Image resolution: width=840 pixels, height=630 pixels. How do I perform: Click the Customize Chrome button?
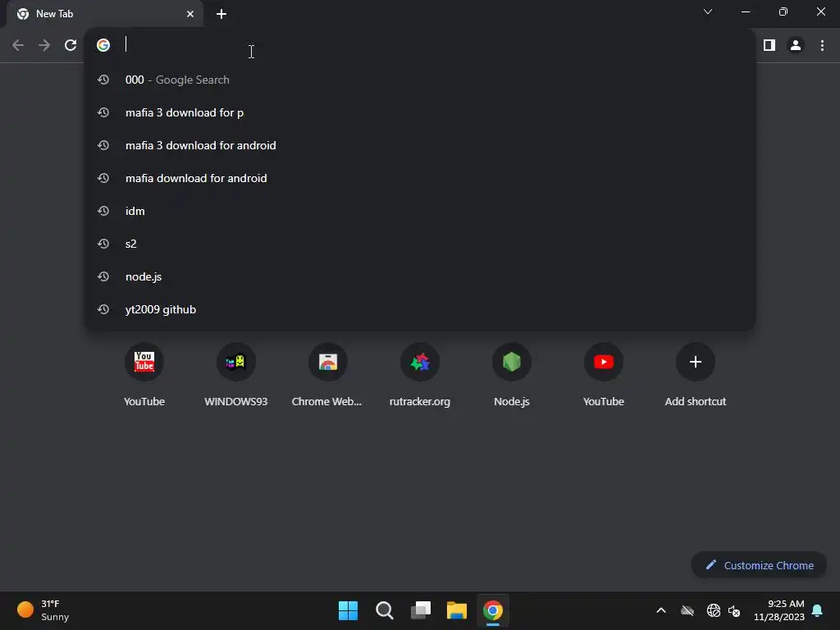pos(759,565)
